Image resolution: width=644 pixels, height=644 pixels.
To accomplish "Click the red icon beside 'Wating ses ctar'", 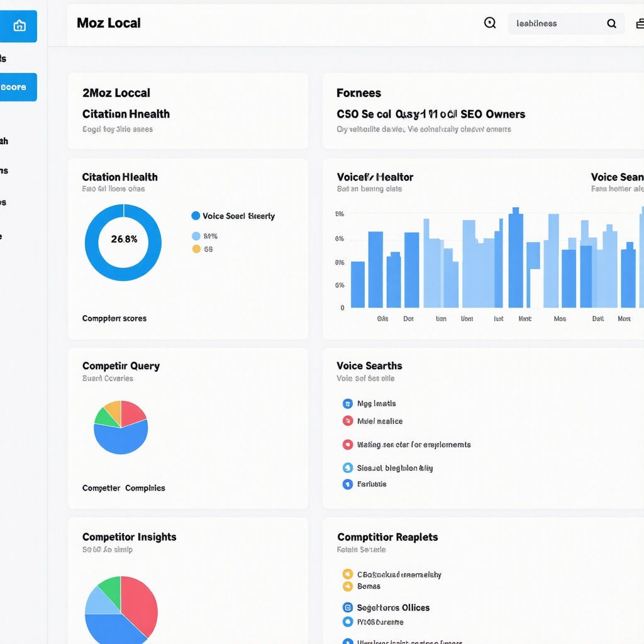I will [x=347, y=445].
